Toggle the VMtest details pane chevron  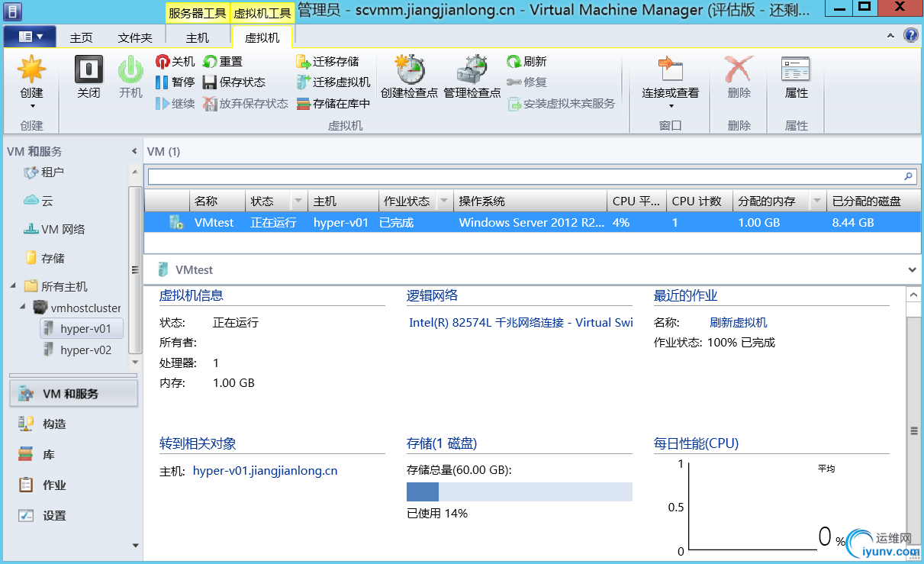pos(913,270)
